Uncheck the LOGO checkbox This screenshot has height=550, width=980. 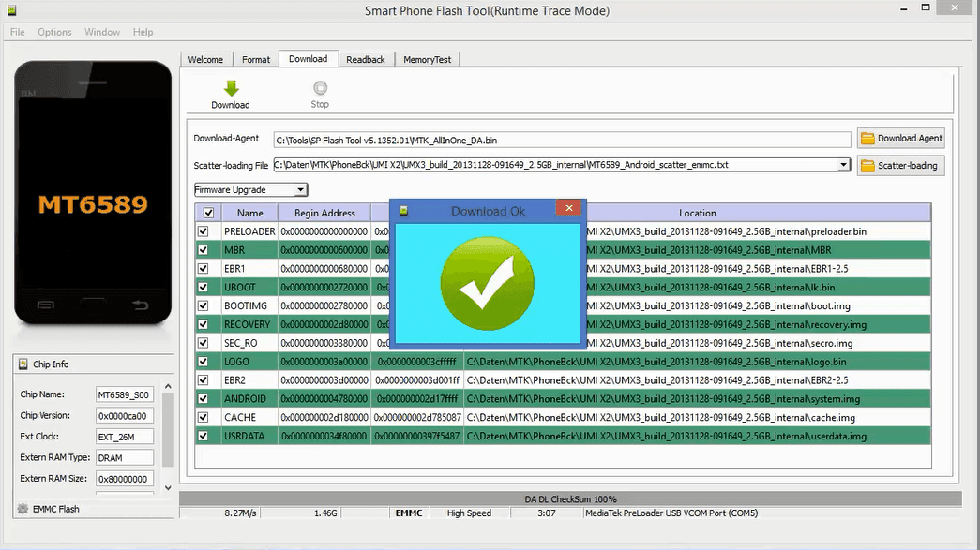[204, 362]
